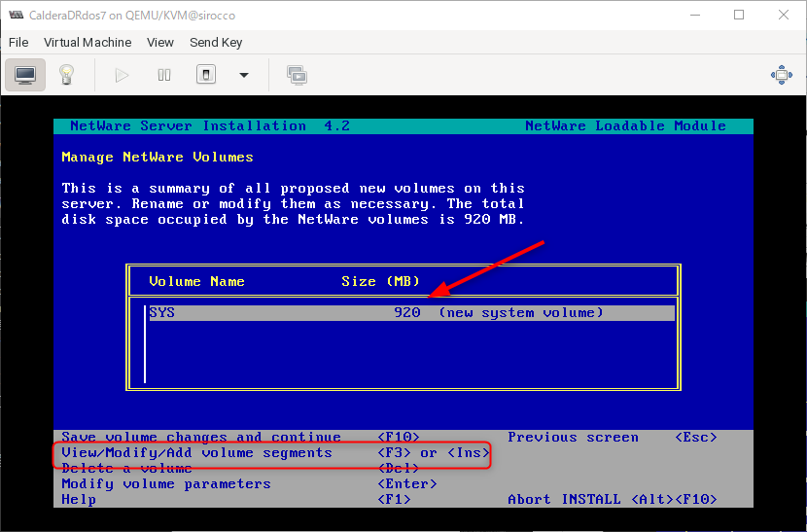This screenshot has height=532, width=807.
Task: Select the SYS volume row
Action: coord(411,312)
